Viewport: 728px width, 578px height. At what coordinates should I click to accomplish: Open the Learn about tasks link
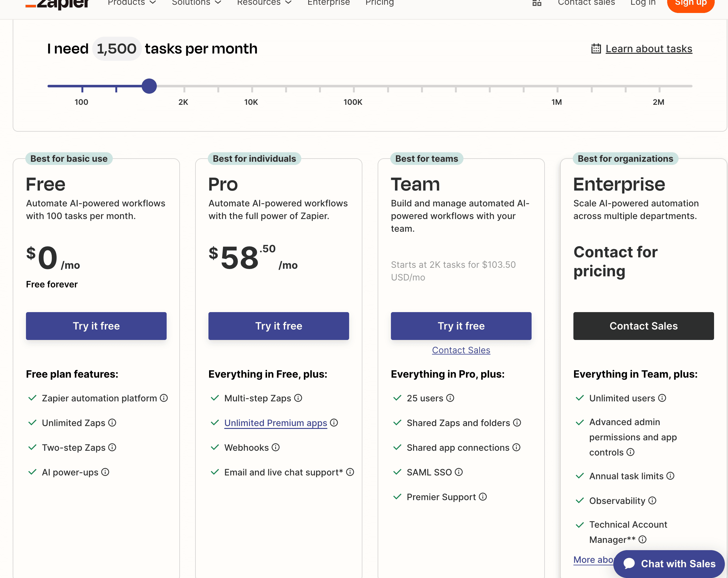649,48
